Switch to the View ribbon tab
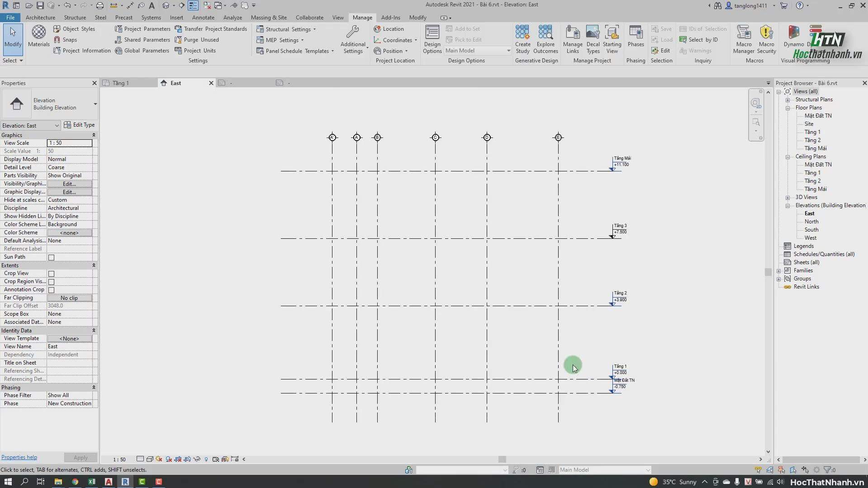 338,18
